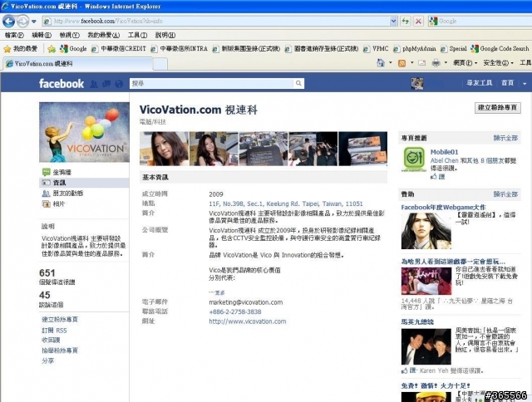Click 顯示全部 next to 專頁推薦
This screenshot has width=532, height=402.
505,138
